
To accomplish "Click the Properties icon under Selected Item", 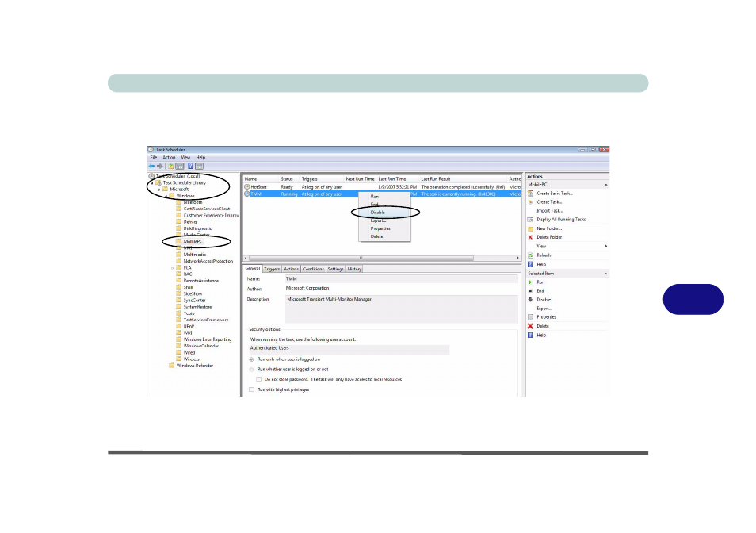I will (530, 317).
